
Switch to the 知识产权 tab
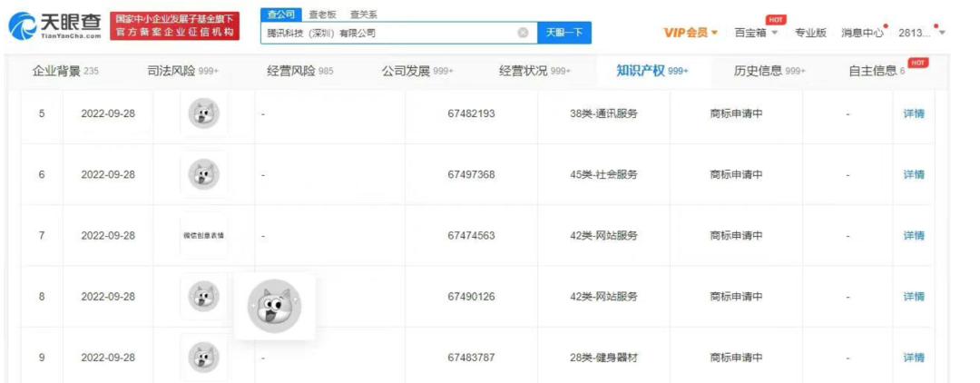click(652, 71)
